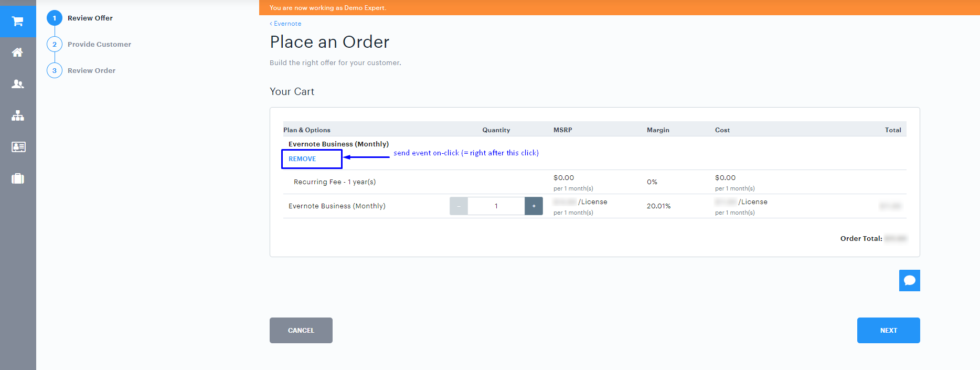Click the Quantity column header
980x370 pixels.
[x=496, y=130]
